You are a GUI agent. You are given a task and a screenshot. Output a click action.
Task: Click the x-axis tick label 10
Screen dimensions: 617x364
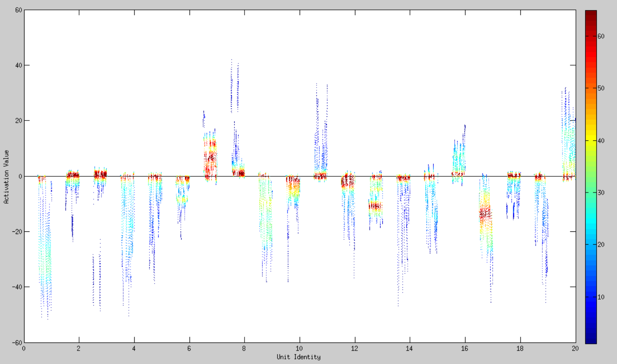(x=299, y=349)
